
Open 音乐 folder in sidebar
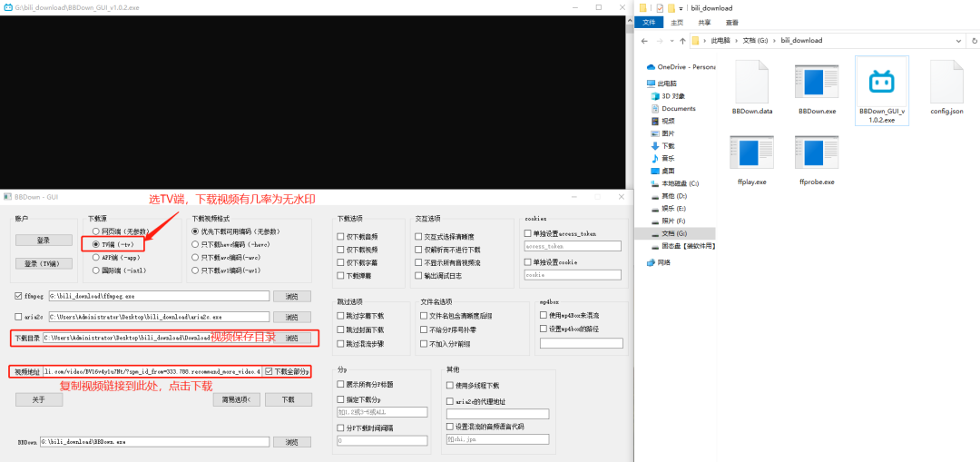[662, 158]
